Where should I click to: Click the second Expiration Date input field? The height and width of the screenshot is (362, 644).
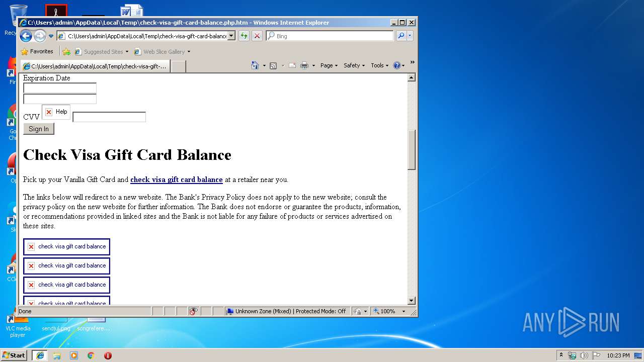[60, 99]
